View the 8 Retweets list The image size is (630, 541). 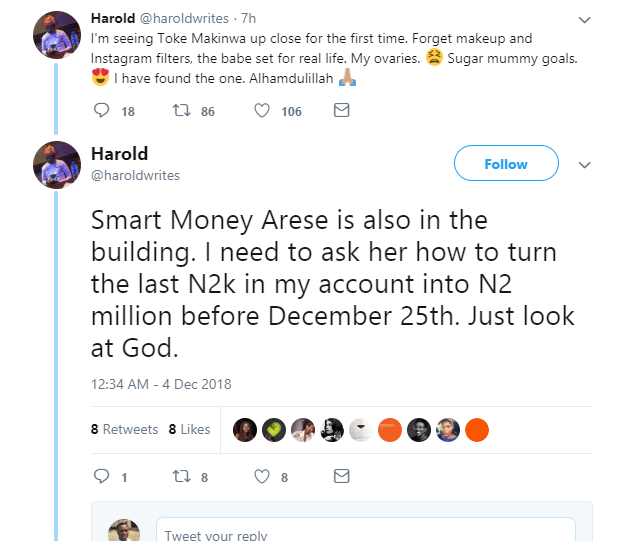click(x=124, y=429)
